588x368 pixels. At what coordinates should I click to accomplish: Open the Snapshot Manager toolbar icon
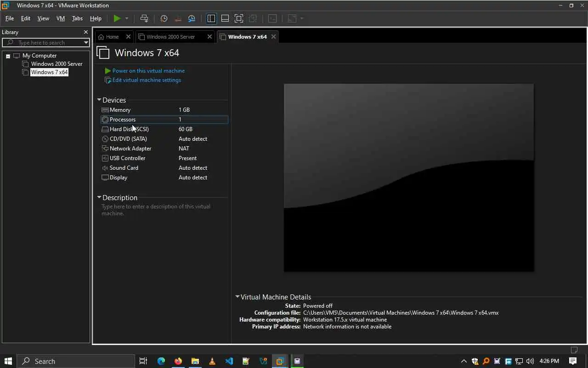[x=192, y=18]
